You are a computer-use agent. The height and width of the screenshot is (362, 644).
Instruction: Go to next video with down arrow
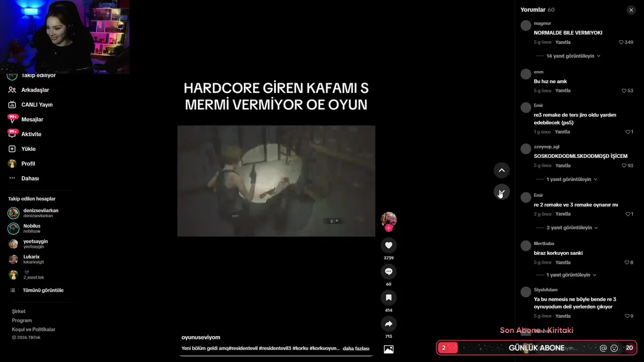pyautogui.click(x=502, y=192)
